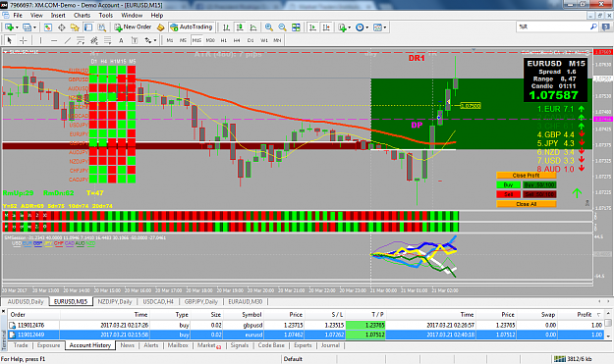
Task: Open the Insert menu
Action: click(58, 16)
